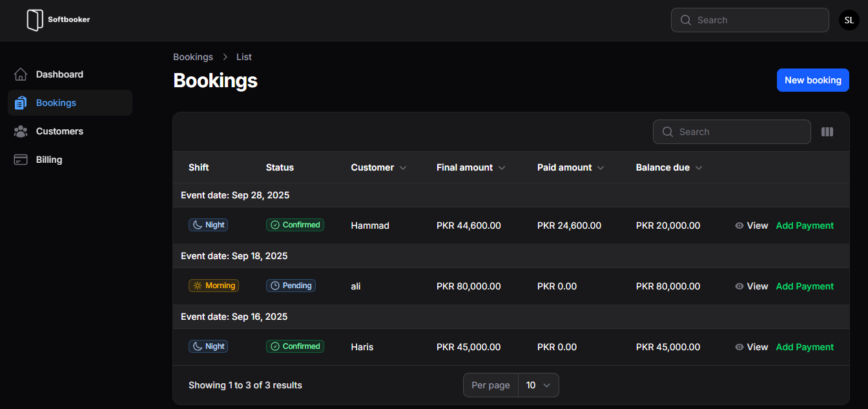Image resolution: width=868 pixels, height=409 pixels.
Task: Click the Morning shift badge for ali
Action: click(214, 285)
